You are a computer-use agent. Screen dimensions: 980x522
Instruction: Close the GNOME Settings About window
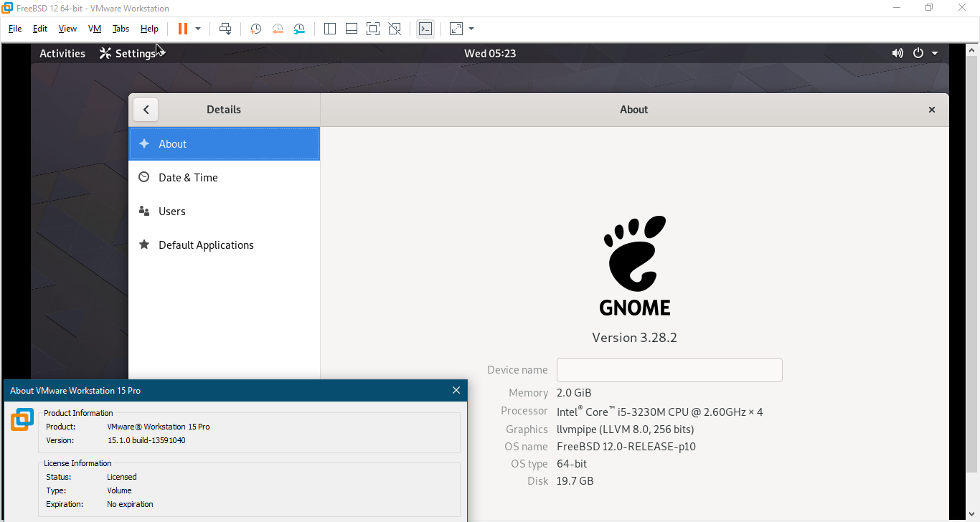pyautogui.click(x=932, y=110)
